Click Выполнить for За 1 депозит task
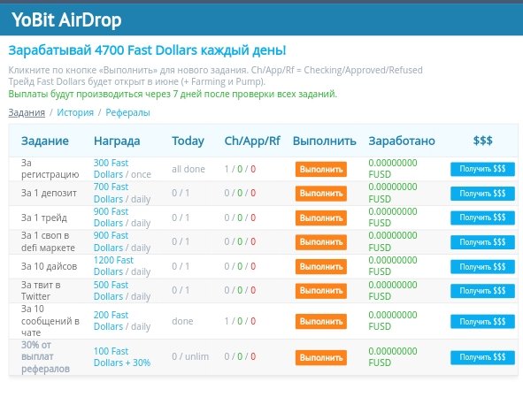The width and height of the screenshot is (523, 420). point(321,194)
